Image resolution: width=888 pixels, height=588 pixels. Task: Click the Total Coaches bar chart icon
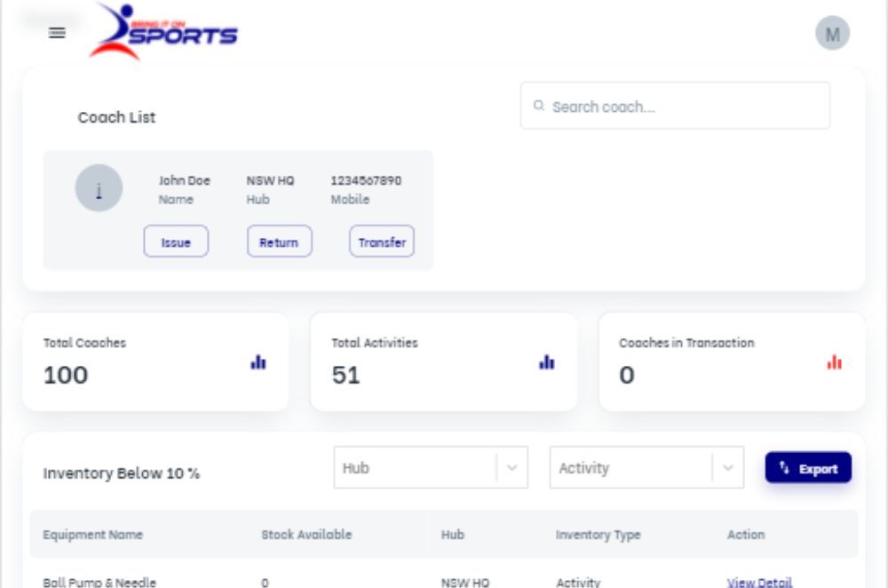258,362
